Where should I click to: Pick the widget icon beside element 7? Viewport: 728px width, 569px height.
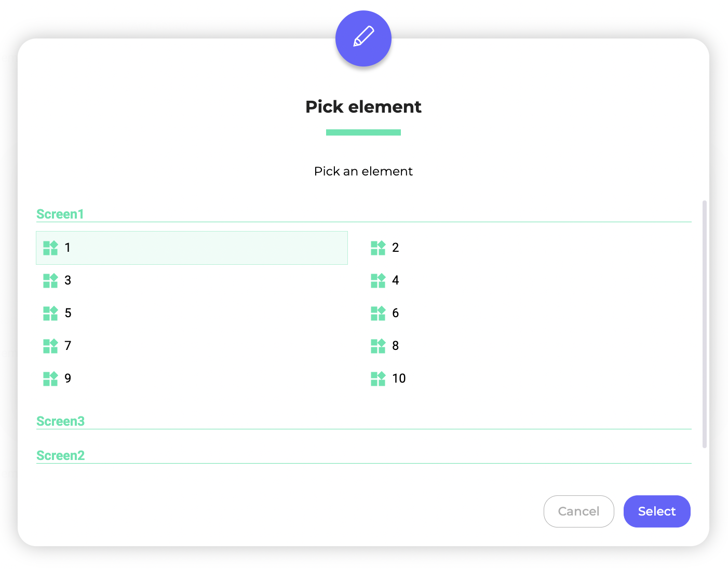tap(50, 346)
